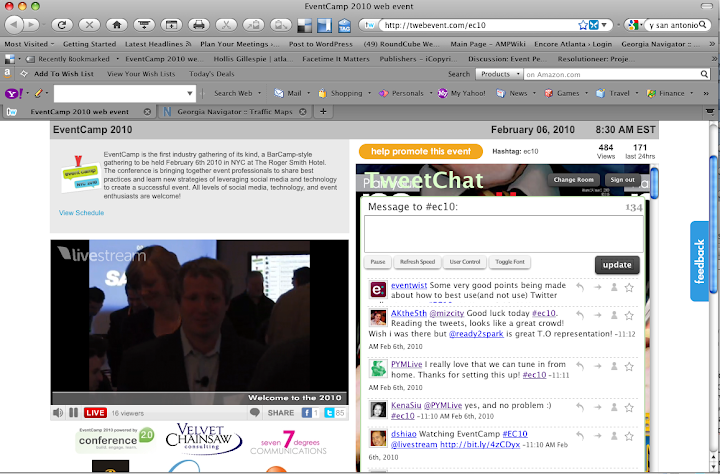Image resolution: width=720 pixels, height=474 pixels.
Task: Open a new browser tab
Action: 322,111
